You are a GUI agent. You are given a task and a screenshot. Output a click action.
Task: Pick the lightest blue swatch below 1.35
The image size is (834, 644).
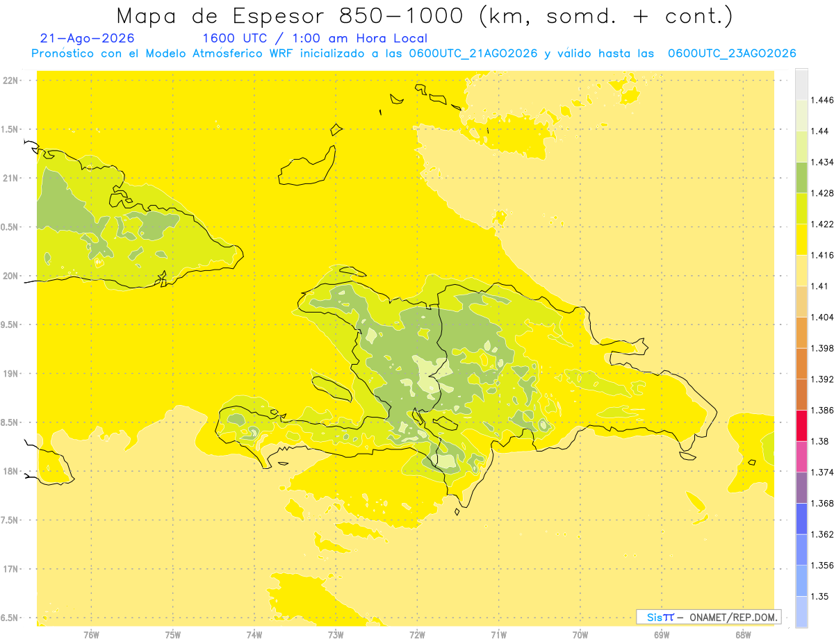pos(801,612)
